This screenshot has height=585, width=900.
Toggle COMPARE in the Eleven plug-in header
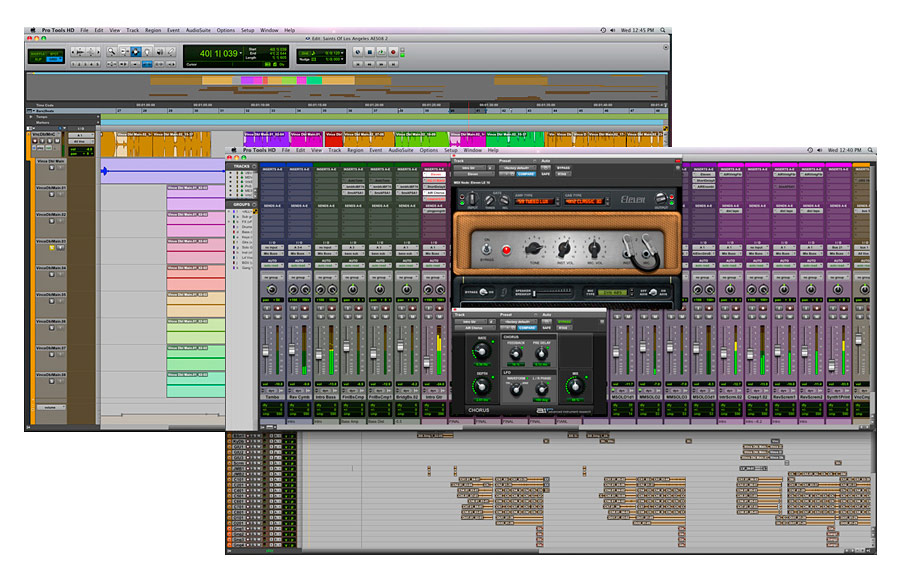pyautogui.click(x=526, y=173)
